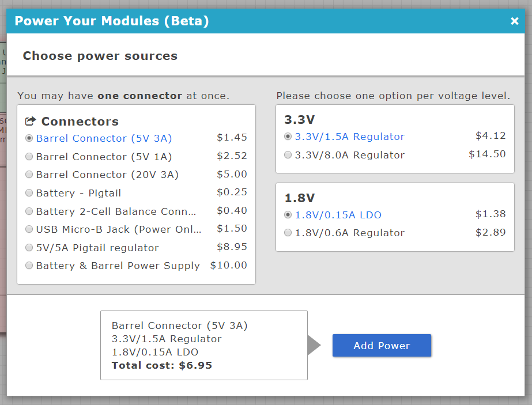Select the 3.3V/1.5A Regulator radio
The width and height of the screenshot is (532, 405).
click(x=288, y=137)
